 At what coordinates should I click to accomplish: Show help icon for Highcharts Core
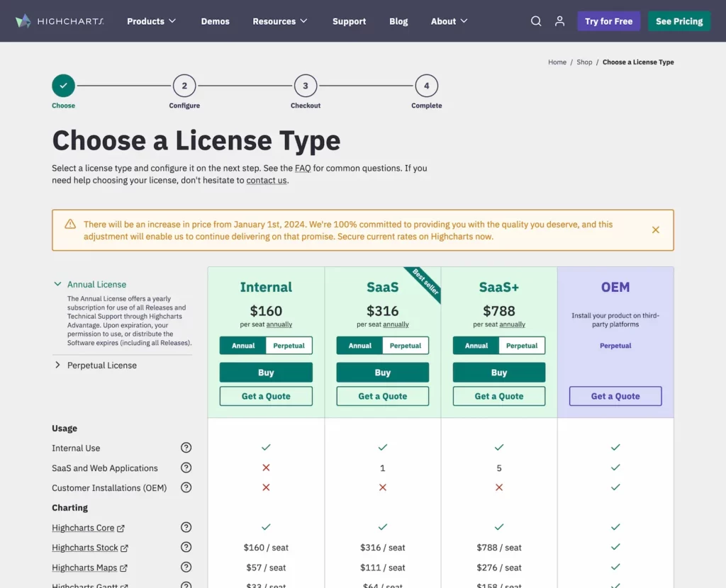(186, 528)
